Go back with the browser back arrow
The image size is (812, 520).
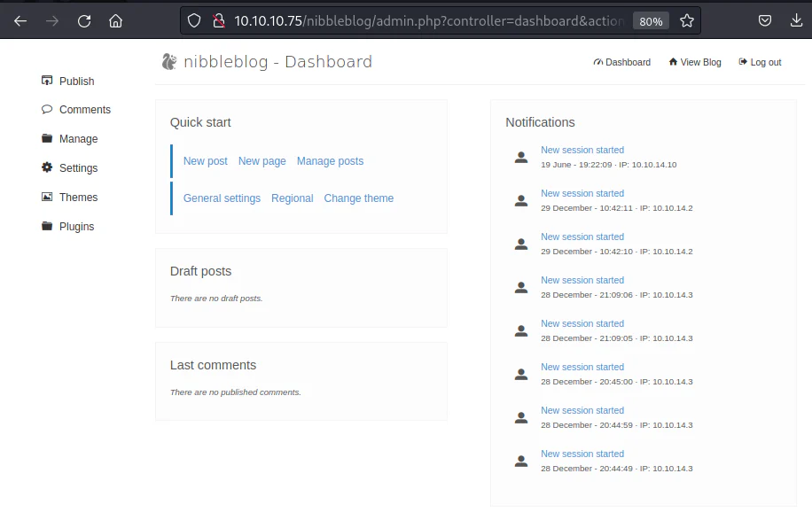pyautogui.click(x=20, y=21)
